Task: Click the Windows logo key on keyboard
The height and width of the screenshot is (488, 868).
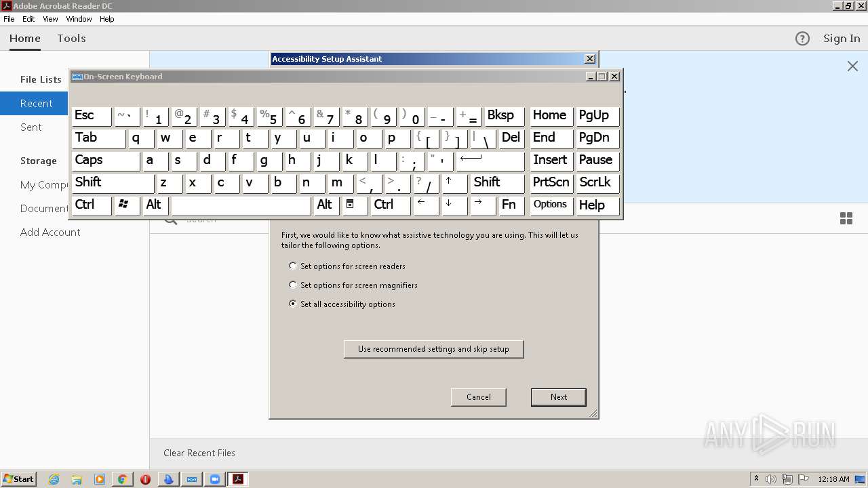Action: (x=127, y=205)
